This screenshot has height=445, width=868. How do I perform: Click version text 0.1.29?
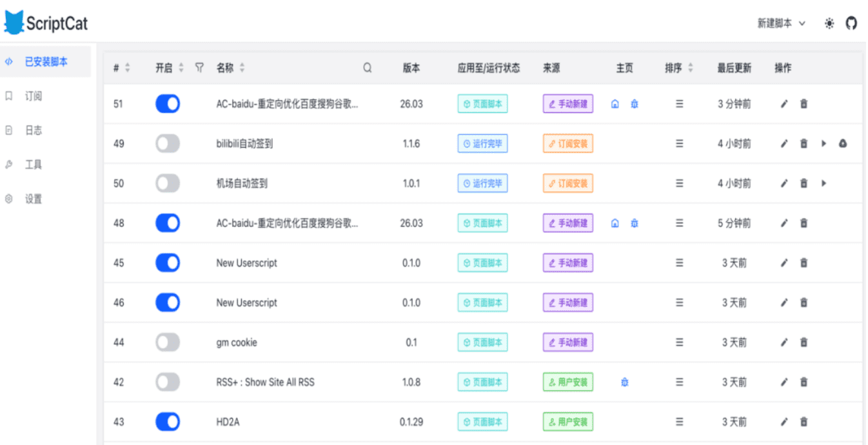pos(411,422)
